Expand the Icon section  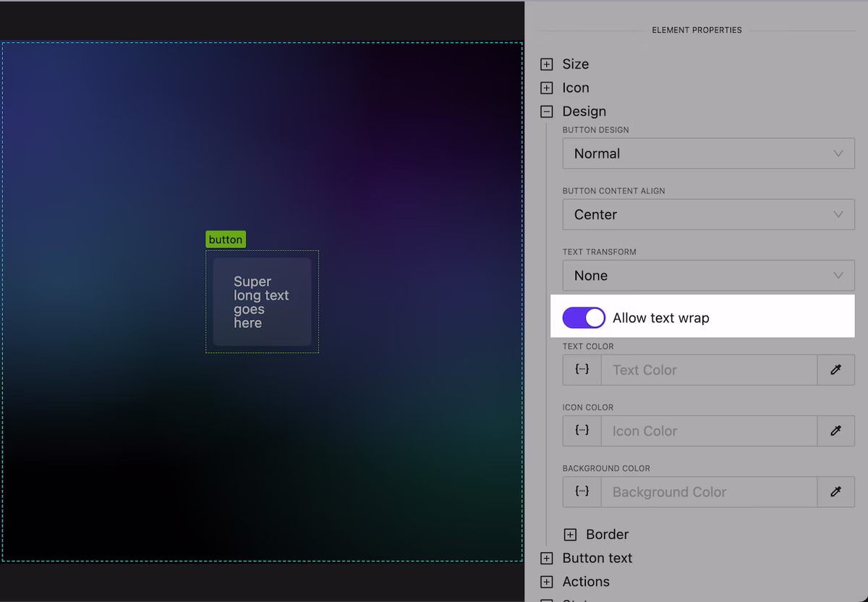point(546,88)
